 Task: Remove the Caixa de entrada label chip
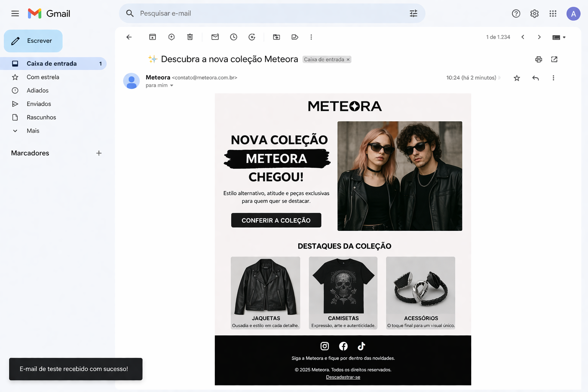click(x=348, y=59)
